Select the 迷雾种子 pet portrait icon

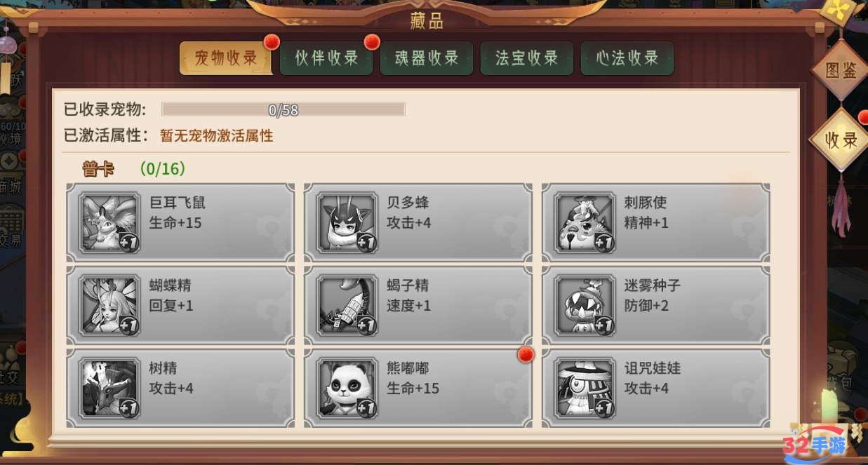point(584,305)
